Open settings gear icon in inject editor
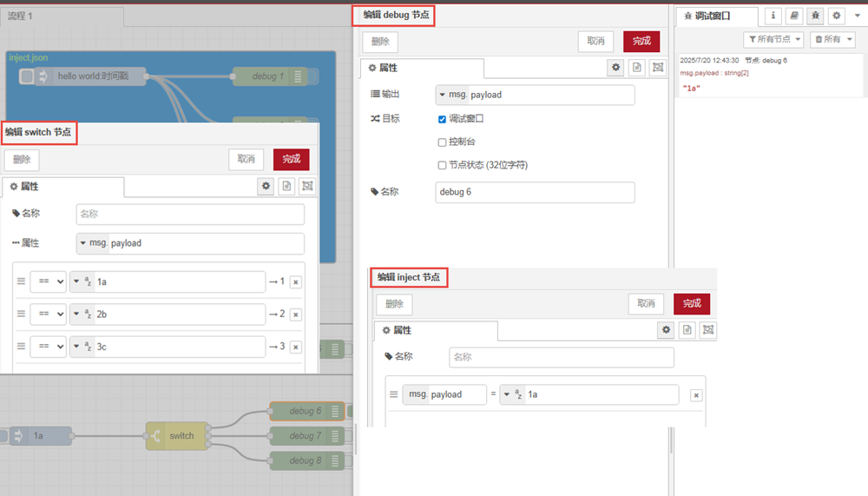Screen dimensions: 868x496 666,330
